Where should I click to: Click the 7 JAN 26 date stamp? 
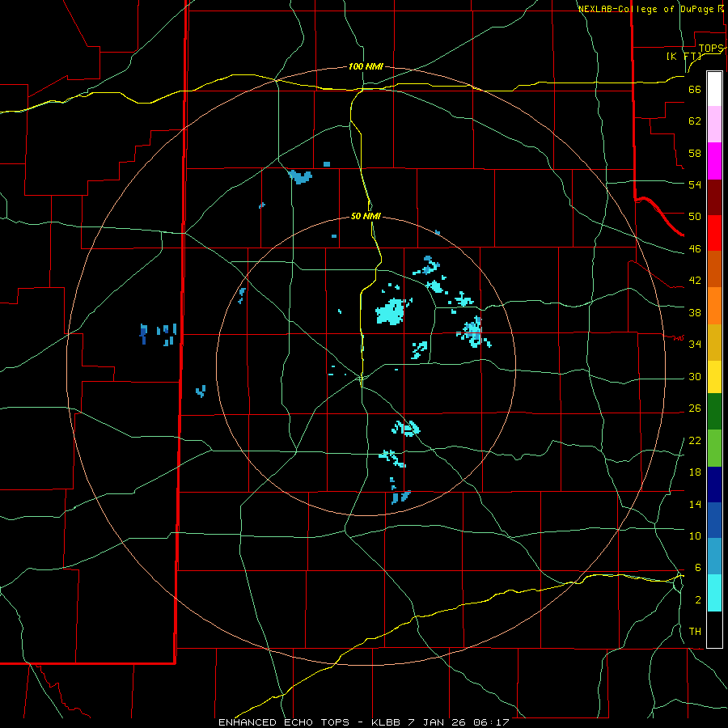438,722
